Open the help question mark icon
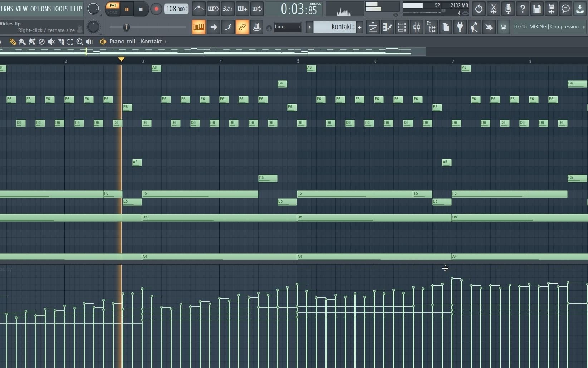 523,9
